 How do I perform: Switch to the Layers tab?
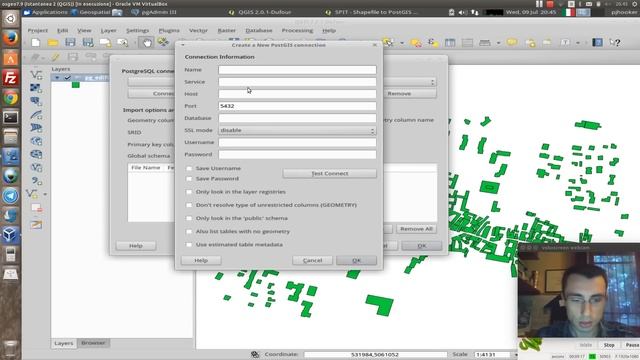(x=64, y=343)
